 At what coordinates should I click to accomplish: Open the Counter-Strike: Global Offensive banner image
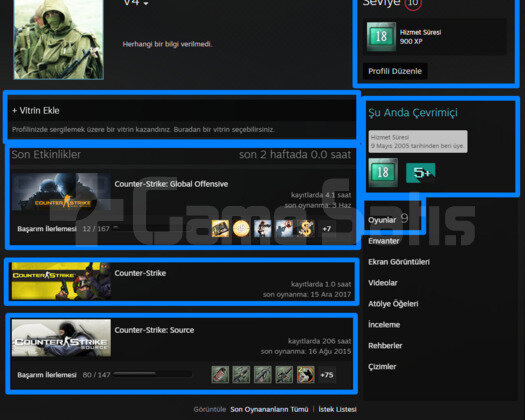click(x=62, y=192)
